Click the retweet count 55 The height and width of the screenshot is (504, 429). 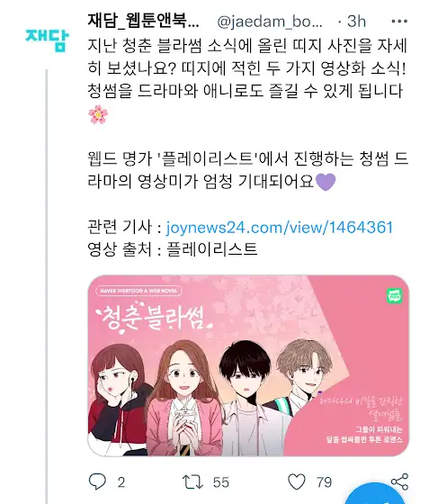(x=221, y=482)
